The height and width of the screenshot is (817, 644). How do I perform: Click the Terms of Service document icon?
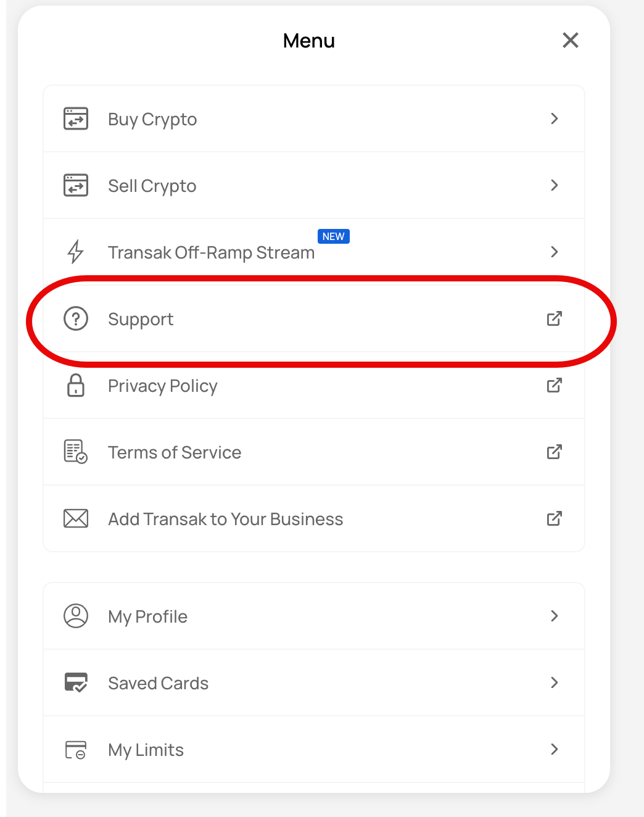[76, 452]
